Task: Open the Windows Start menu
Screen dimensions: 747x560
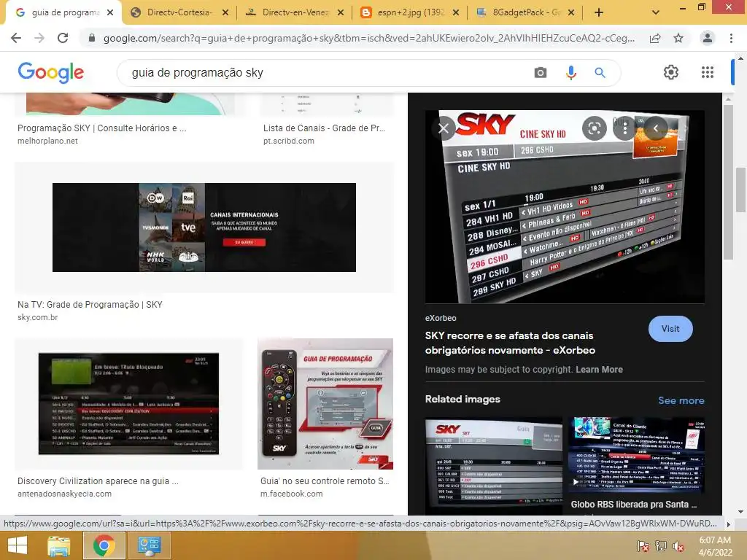Action: 18,545
